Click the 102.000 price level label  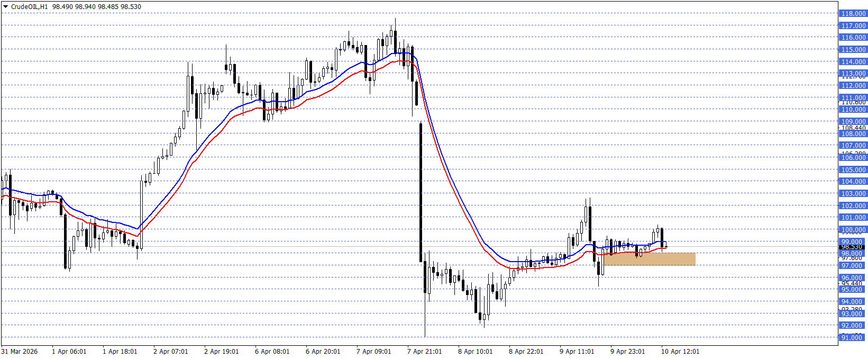(853, 206)
